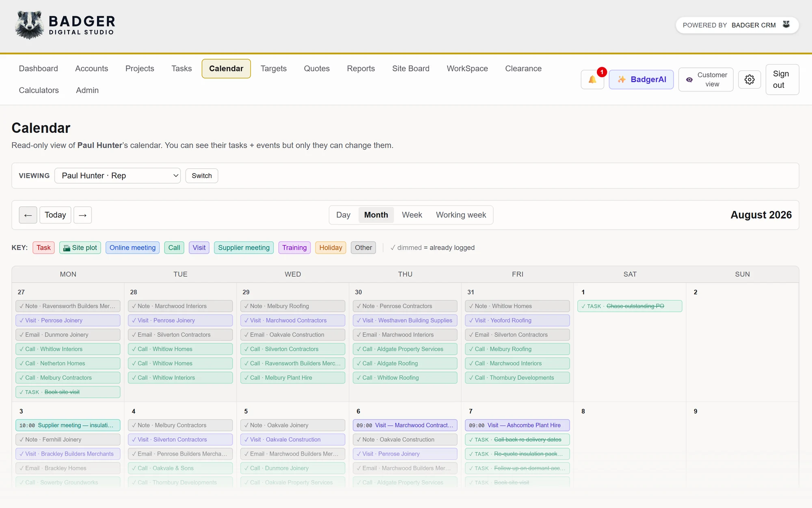812x508 pixels.
Task: Open the Calculators page
Action: tap(39, 90)
